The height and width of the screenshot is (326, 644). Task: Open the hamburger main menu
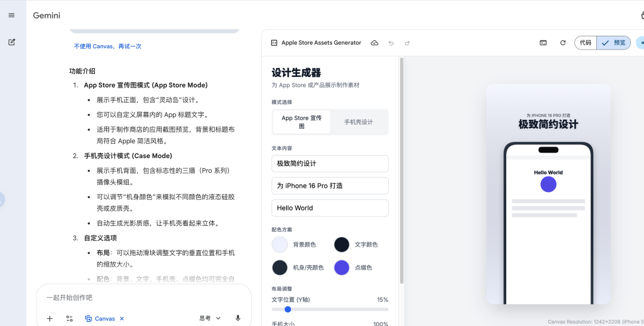coord(11,15)
